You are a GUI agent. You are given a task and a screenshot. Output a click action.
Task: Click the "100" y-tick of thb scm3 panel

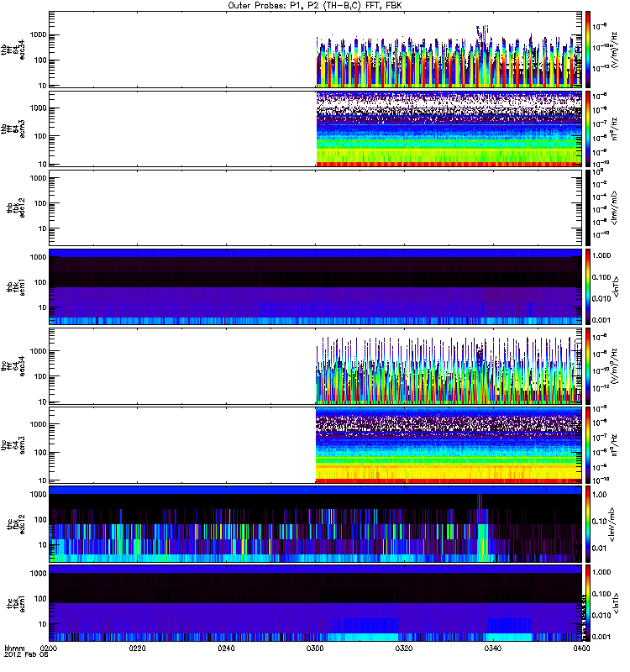(40, 136)
